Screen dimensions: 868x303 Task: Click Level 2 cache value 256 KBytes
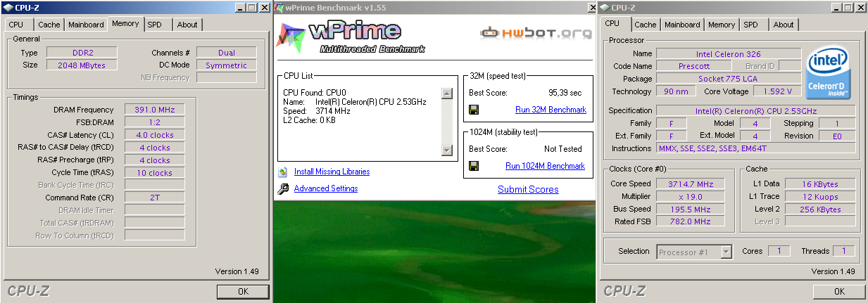[x=821, y=209]
